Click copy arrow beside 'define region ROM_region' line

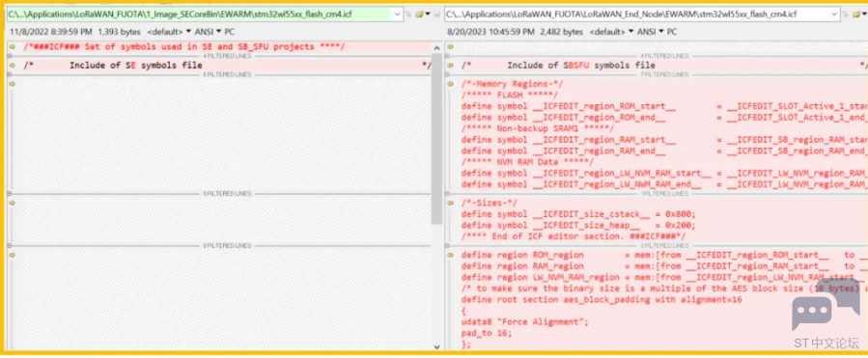click(x=450, y=255)
